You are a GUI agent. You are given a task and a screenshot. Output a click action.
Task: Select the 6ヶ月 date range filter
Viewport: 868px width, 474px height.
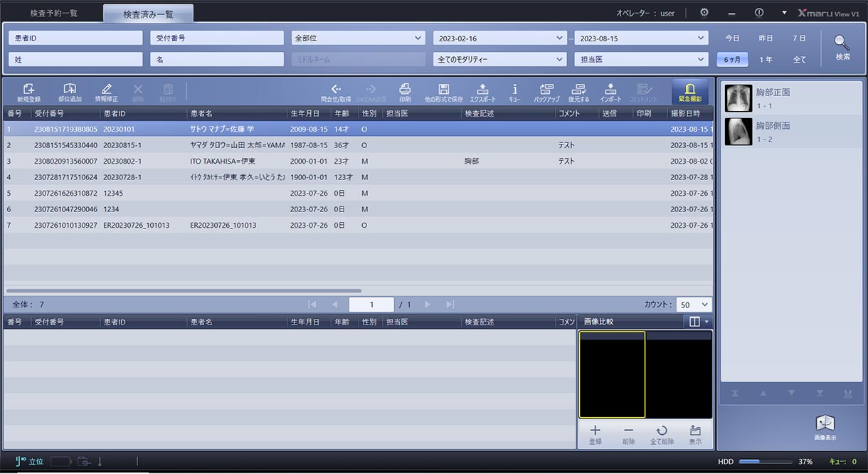pos(732,60)
